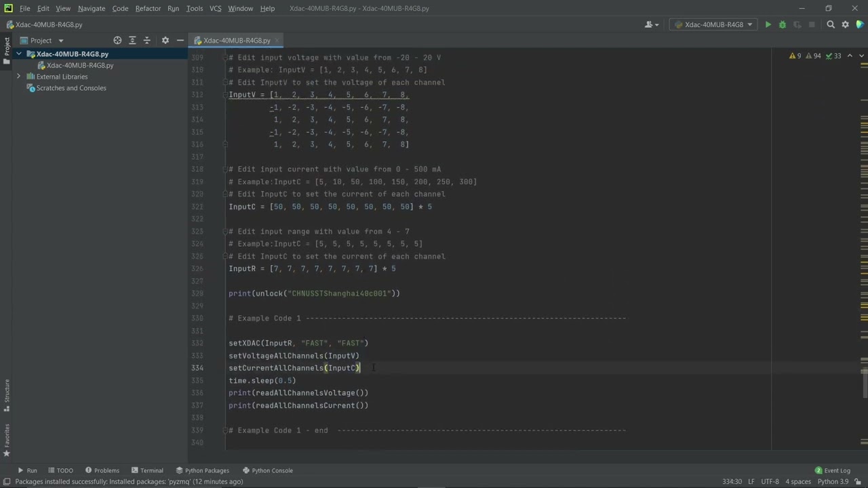Open the Problems tool window
This screenshot has height=488, width=868.
102,470
